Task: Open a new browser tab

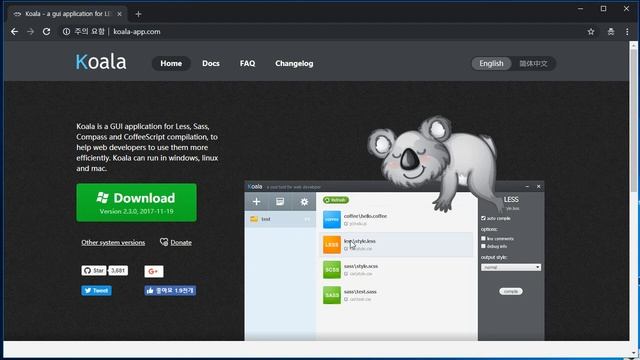Action: coord(138,14)
